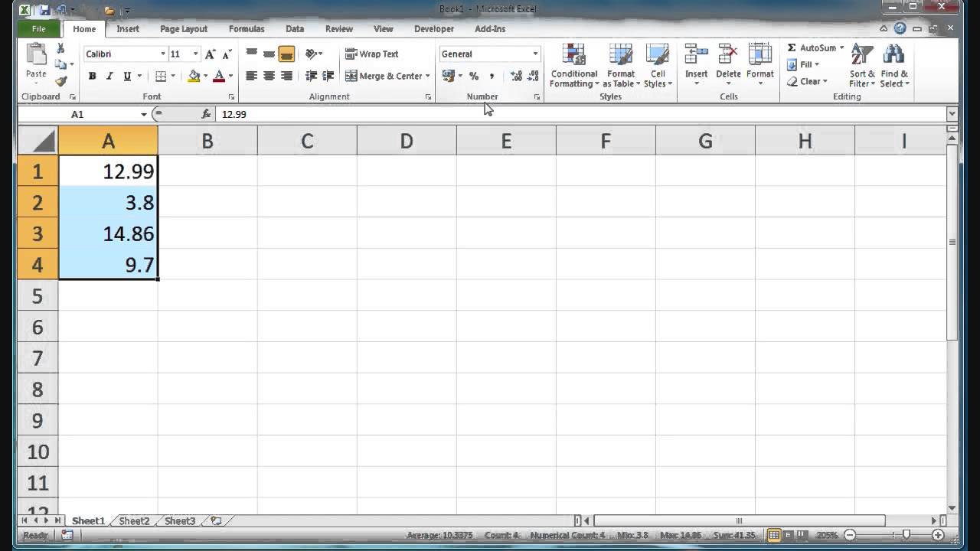The width and height of the screenshot is (980, 551).
Task: Toggle Bottom Align in Alignment group
Action: 286,54
